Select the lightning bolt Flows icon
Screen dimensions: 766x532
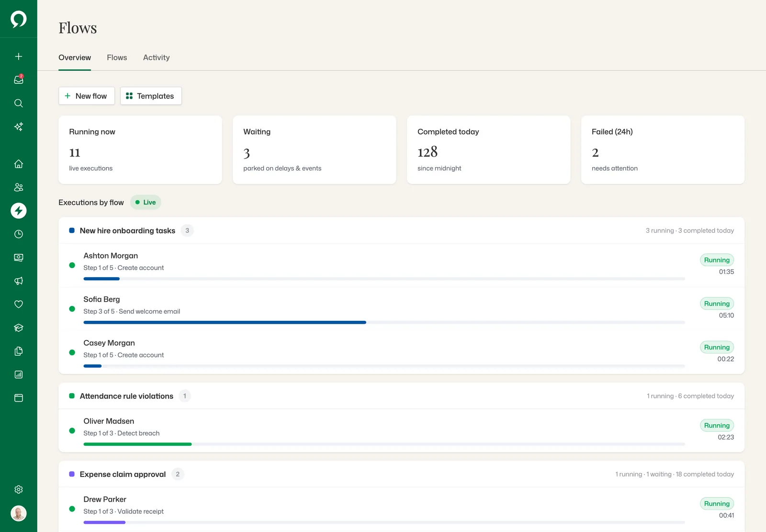click(x=19, y=211)
